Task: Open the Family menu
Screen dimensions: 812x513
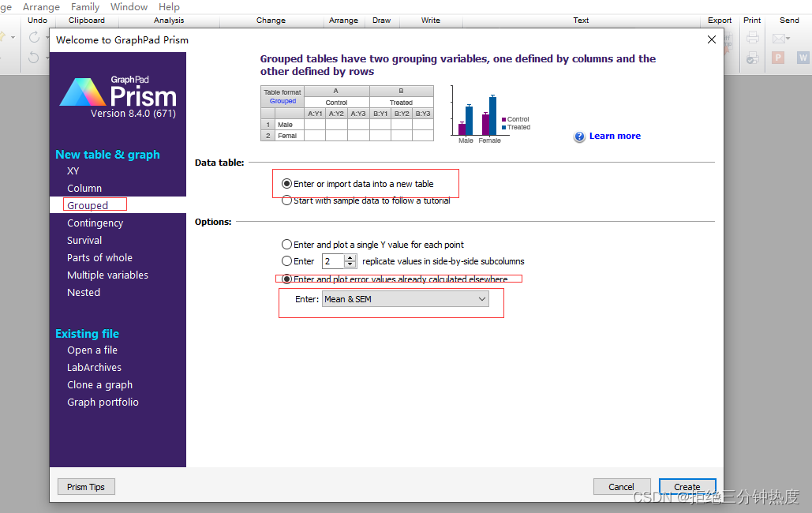Action: [85, 7]
